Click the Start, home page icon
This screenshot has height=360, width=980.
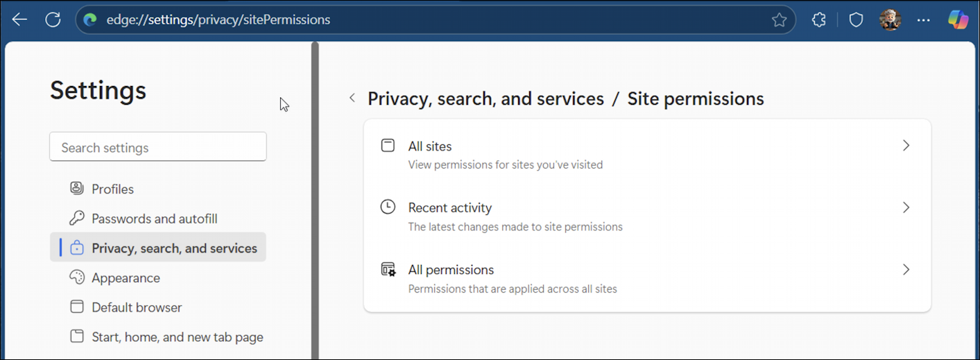[77, 337]
